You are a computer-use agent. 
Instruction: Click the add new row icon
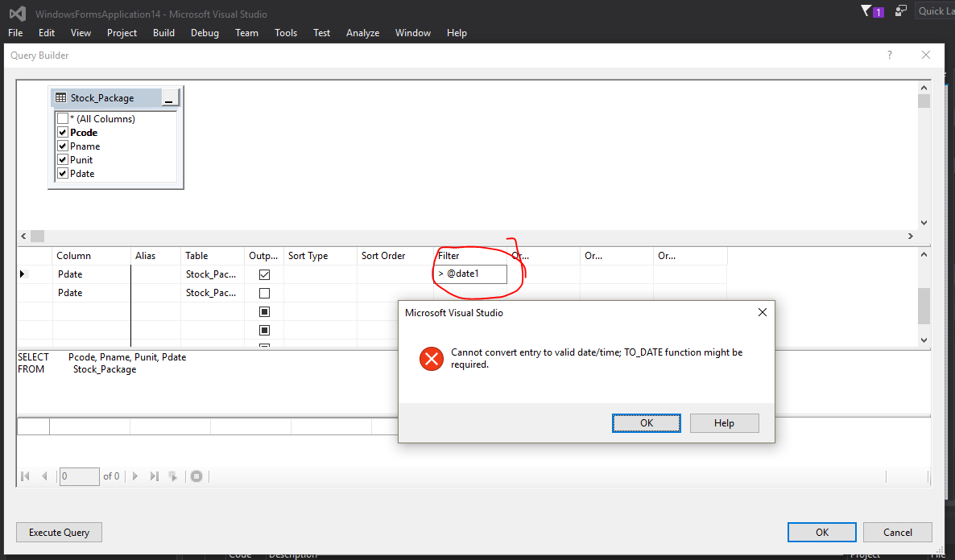(173, 476)
